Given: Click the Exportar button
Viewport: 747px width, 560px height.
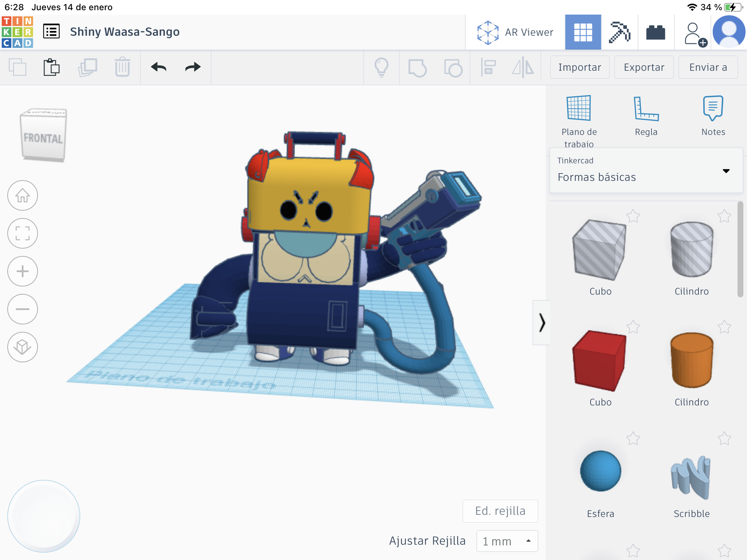Looking at the screenshot, I should [644, 67].
